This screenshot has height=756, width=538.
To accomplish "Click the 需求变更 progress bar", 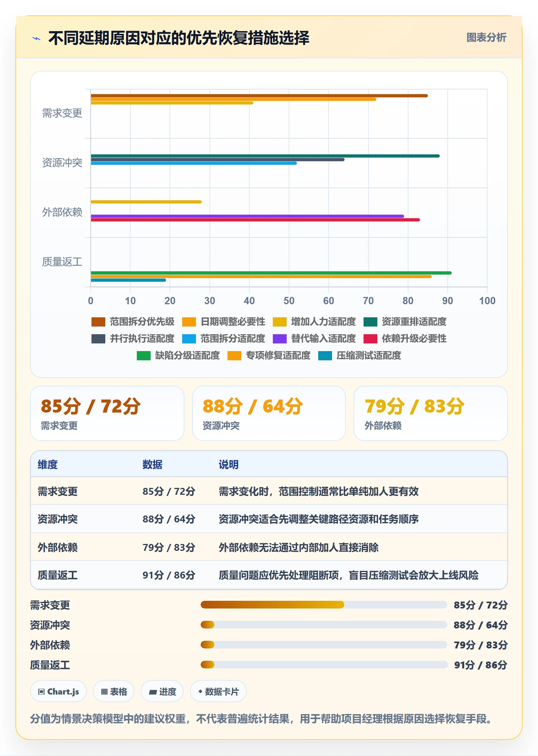I will (x=324, y=605).
